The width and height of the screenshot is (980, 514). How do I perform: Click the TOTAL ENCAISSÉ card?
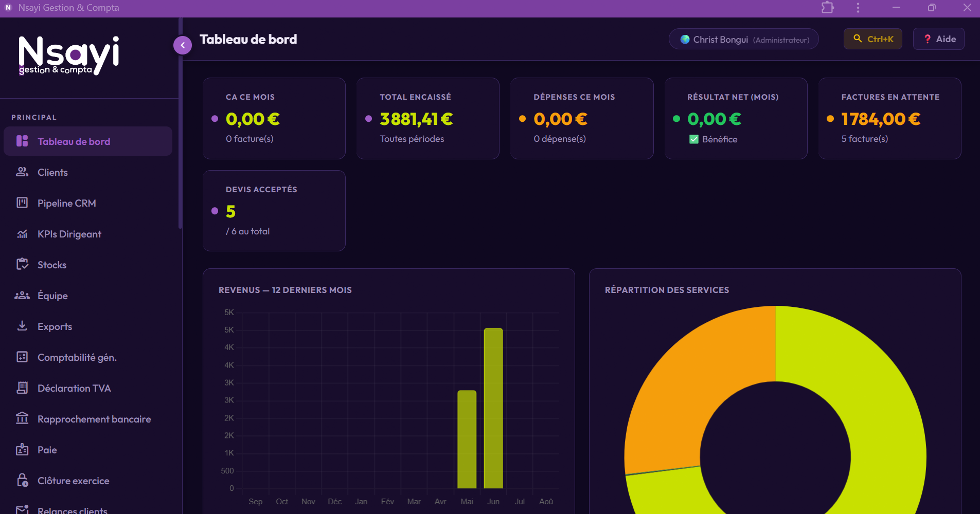tap(428, 118)
